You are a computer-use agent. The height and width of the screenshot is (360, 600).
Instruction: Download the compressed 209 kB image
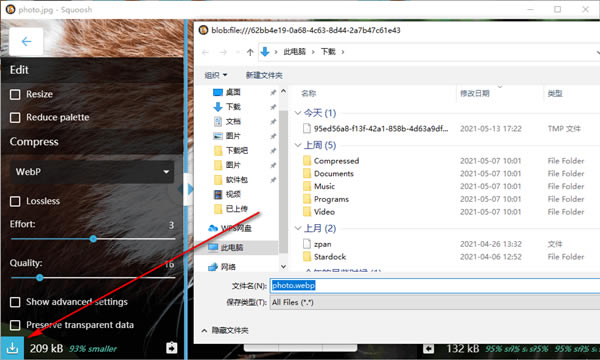(x=12, y=348)
